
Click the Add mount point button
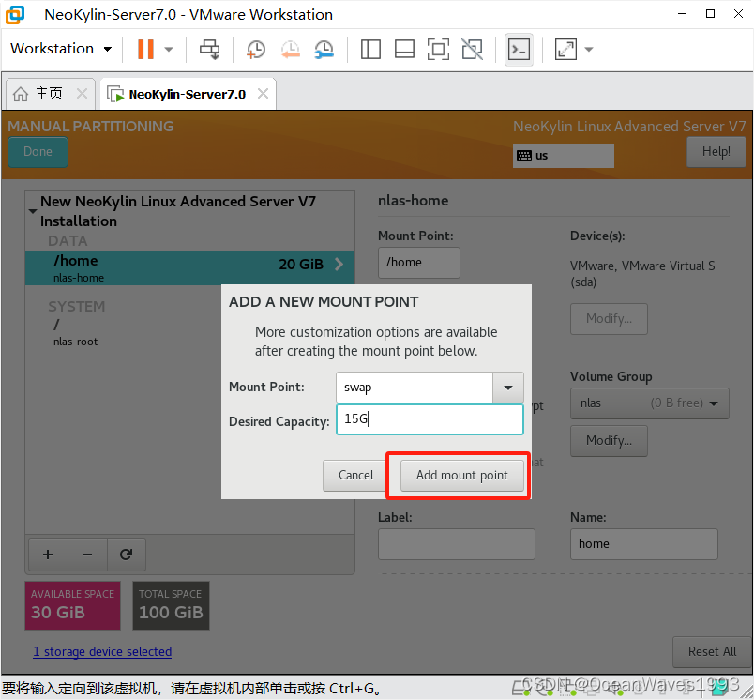(461, 476)
